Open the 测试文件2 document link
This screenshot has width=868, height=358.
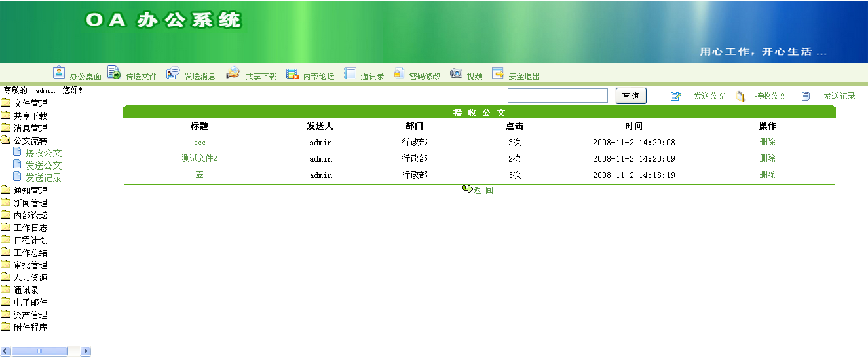click(199, 158)
